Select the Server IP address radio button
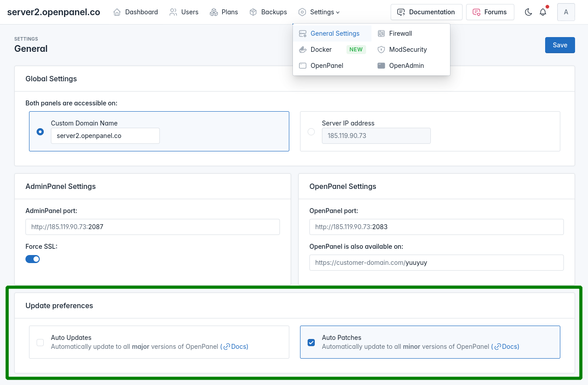Screen dimensions: 588x385 (311, 132)
